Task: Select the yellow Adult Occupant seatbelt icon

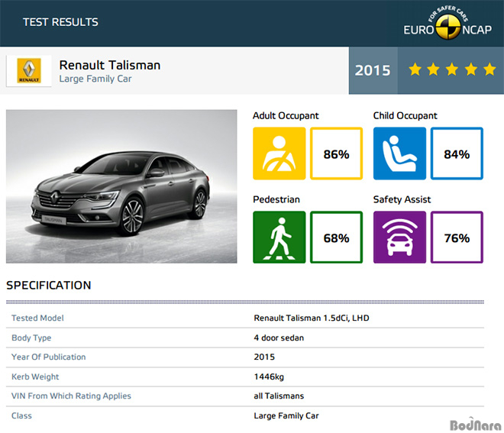Action: point(279,153)
